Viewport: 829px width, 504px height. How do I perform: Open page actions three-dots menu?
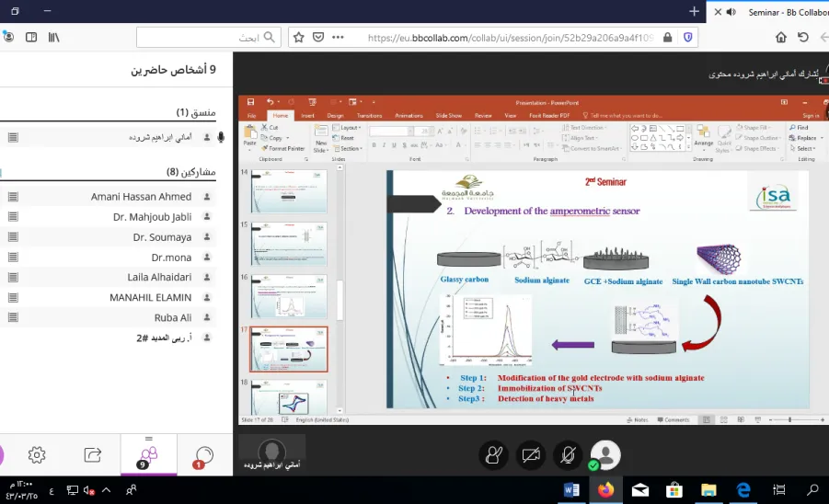click(x=338, y=38)
